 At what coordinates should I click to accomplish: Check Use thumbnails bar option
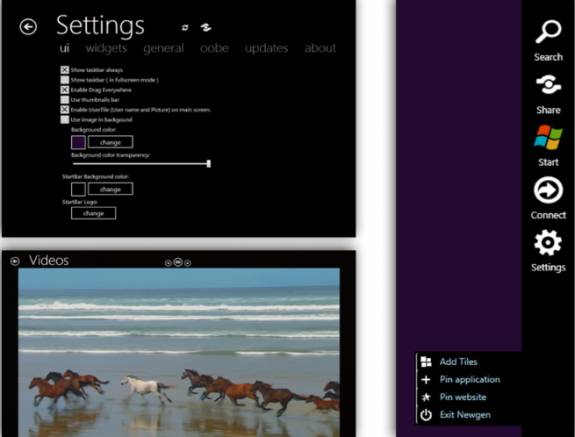[65, 100]
